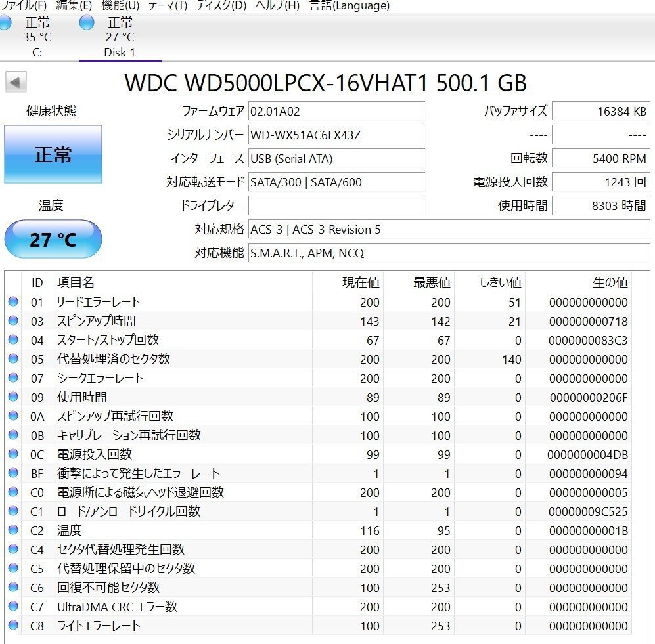
Task: Click raw value 00000000001B in 温度 row
Action: click(x=589, y=531)
